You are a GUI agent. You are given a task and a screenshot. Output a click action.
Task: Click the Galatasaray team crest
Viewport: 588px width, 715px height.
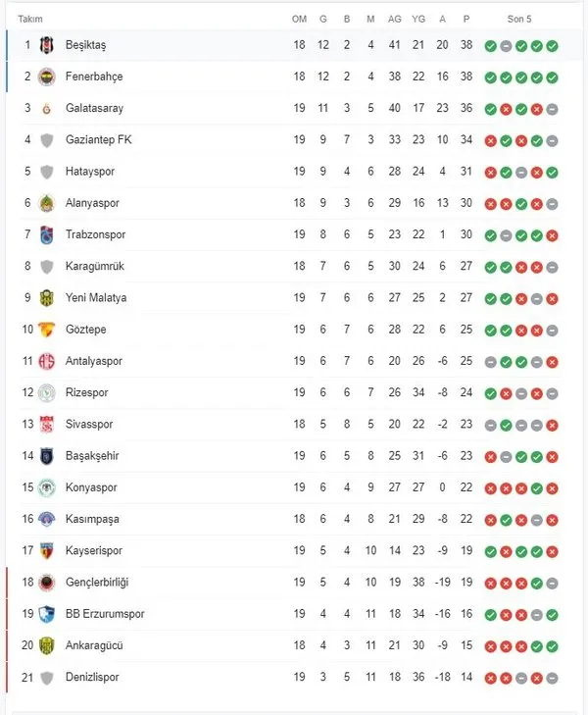point(46,108)
